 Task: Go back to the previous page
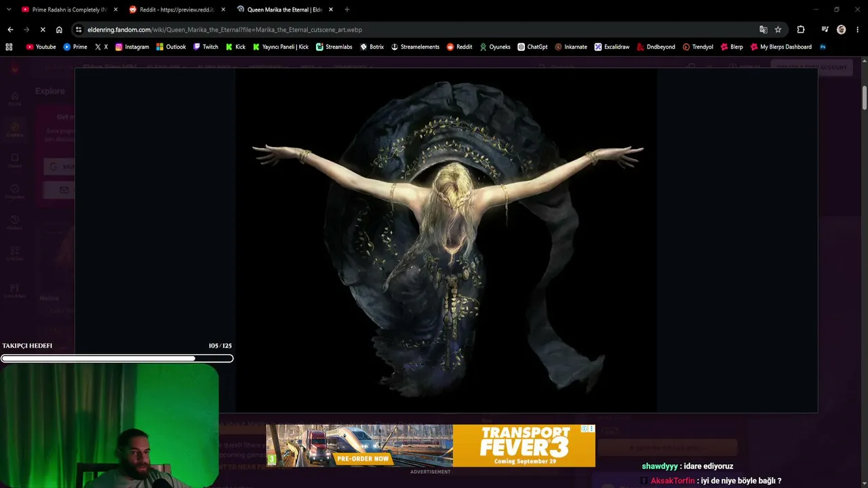10,30
